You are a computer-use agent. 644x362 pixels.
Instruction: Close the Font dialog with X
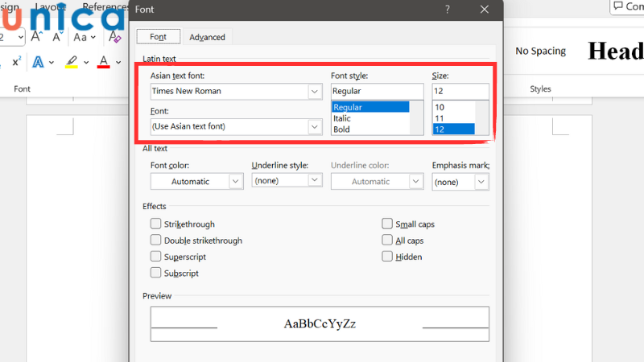pyautogui.click(x=485, y=10)
